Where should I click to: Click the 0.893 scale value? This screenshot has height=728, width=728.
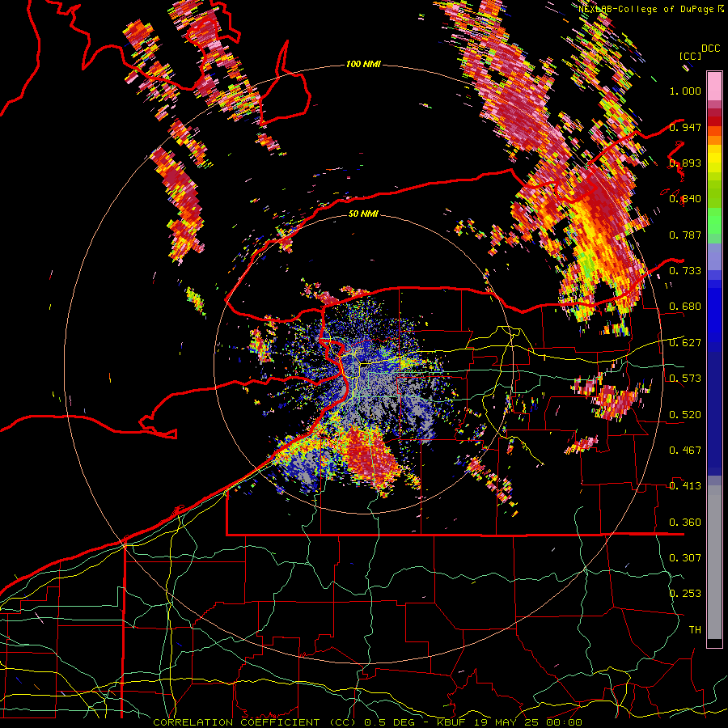click(685, 163)
